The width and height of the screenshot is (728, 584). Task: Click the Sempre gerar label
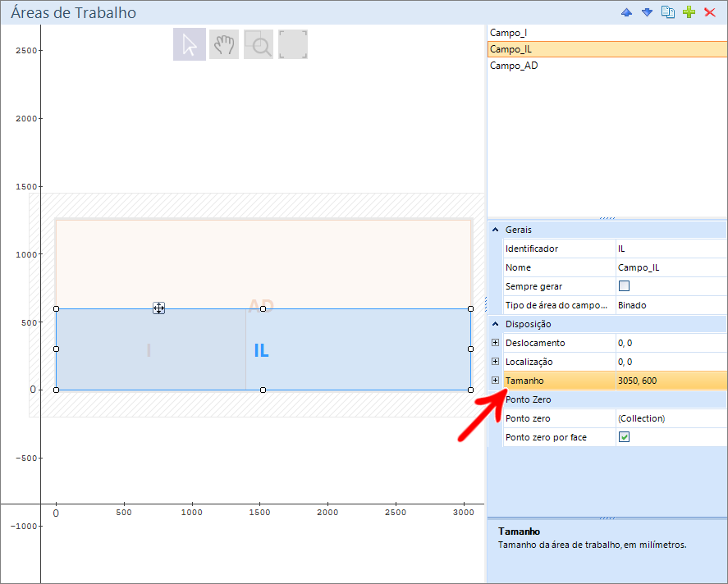(x=533, y=286)
